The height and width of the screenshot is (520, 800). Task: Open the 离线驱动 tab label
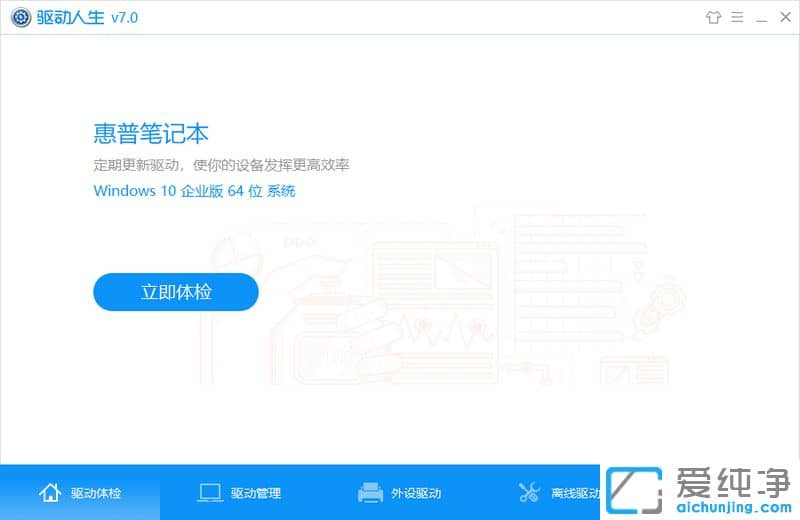pyautogui.click(x=575, y=493)
